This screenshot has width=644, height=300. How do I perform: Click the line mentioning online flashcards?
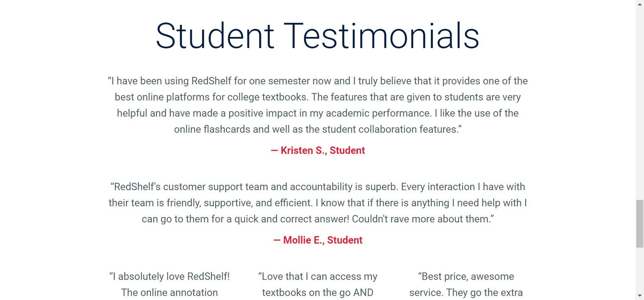coord(318,129)
